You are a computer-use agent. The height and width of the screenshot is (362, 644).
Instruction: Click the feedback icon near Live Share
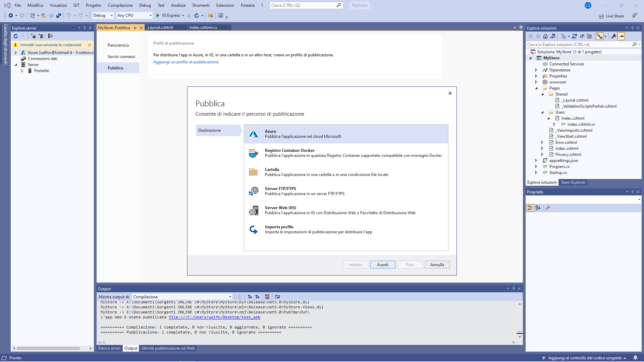coord(634,16)
